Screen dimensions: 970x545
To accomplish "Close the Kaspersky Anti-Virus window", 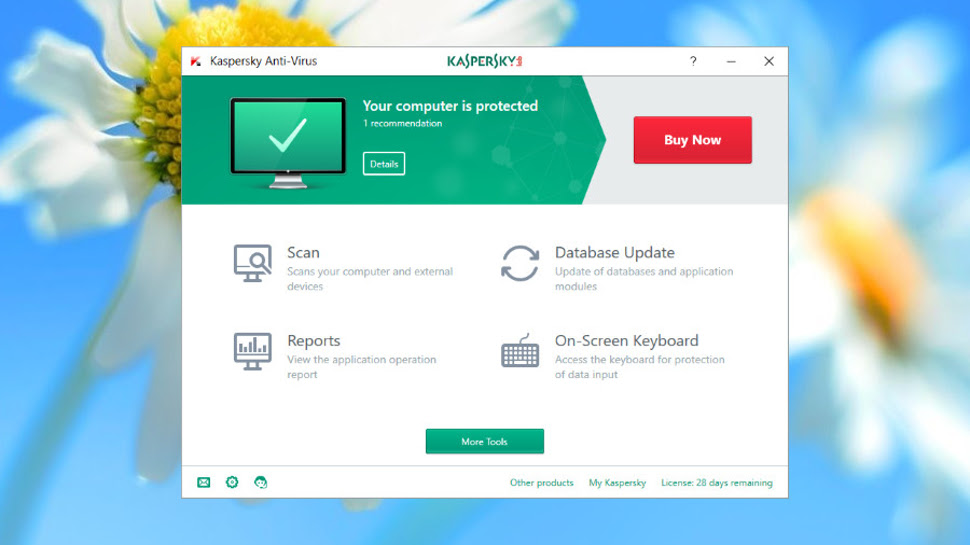I will (769, 61).
